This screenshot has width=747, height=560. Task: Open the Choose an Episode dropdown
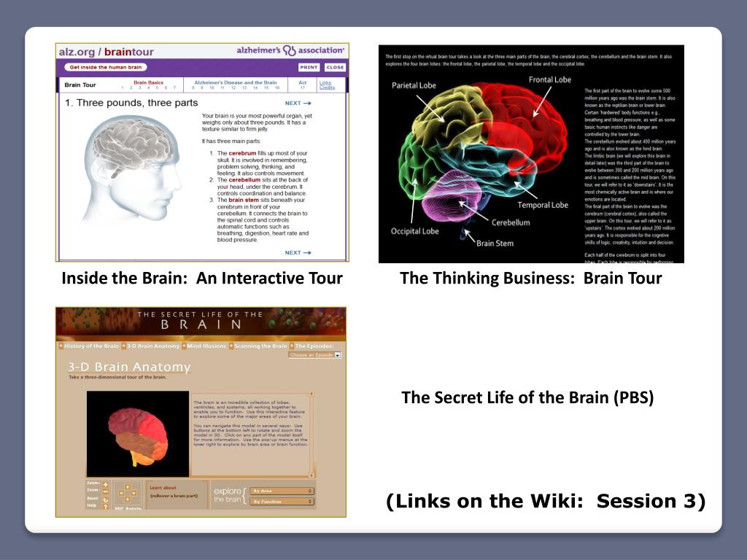coord(315,355)
